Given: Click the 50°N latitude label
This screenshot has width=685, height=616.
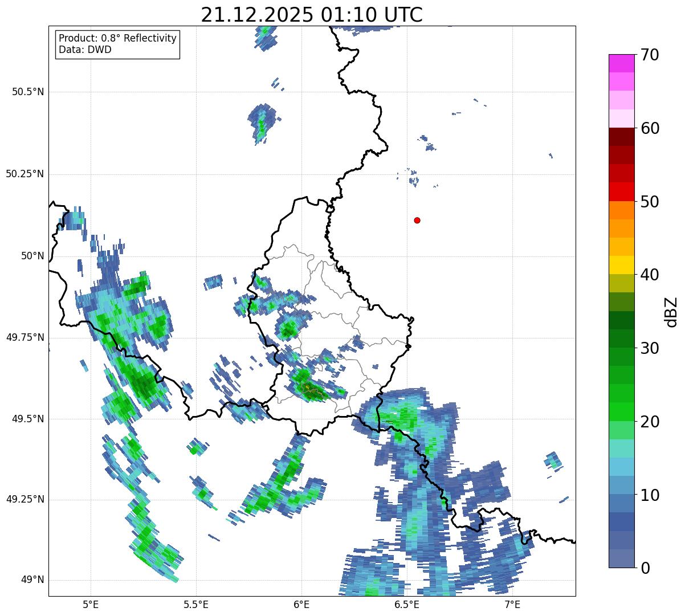Looking at the screenshot, I should coord(32,256).
